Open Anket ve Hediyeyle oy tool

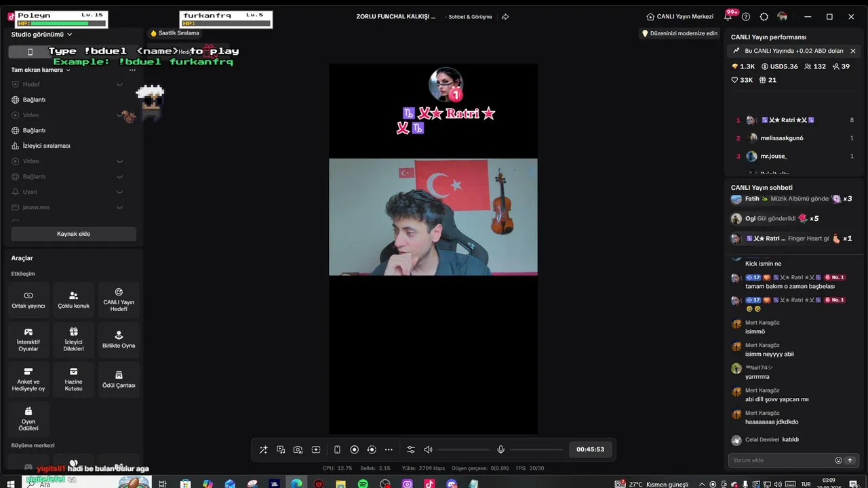[28, 380]
